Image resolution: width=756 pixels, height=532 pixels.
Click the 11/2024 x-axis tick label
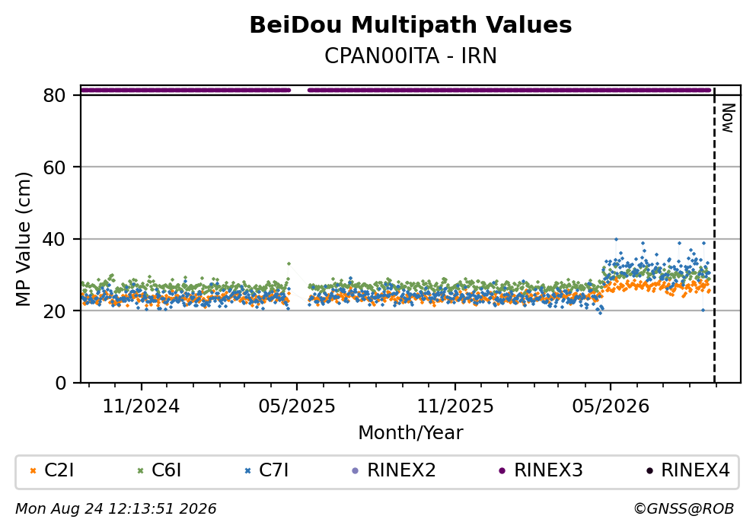coord(141,406)
